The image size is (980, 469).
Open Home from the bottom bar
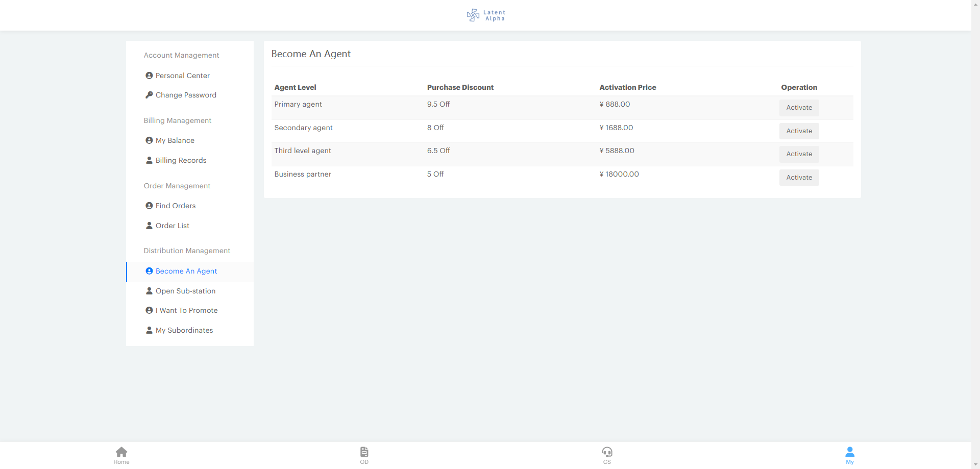click(x=121, y=455)
